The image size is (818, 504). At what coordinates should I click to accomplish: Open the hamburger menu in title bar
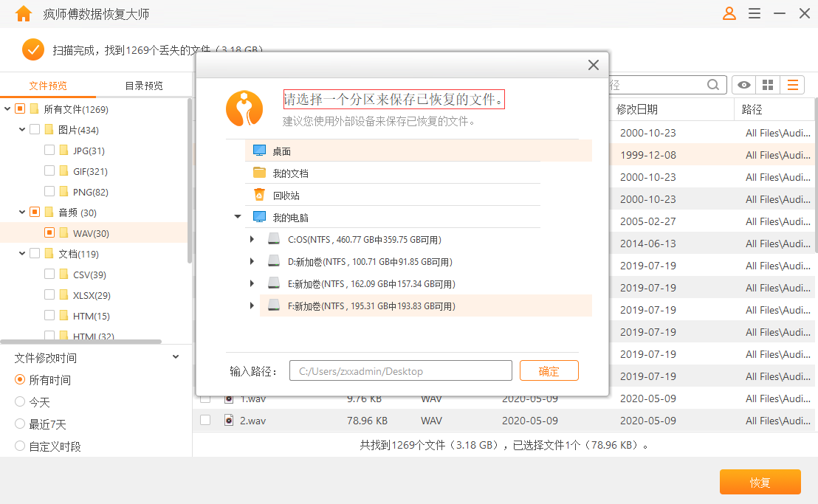pos(754,13)
